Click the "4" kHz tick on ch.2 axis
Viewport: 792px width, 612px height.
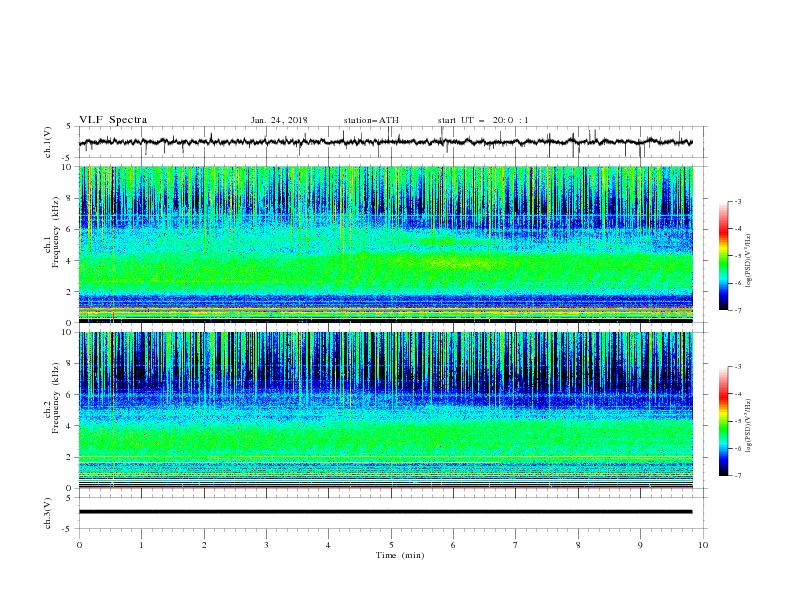70,426
